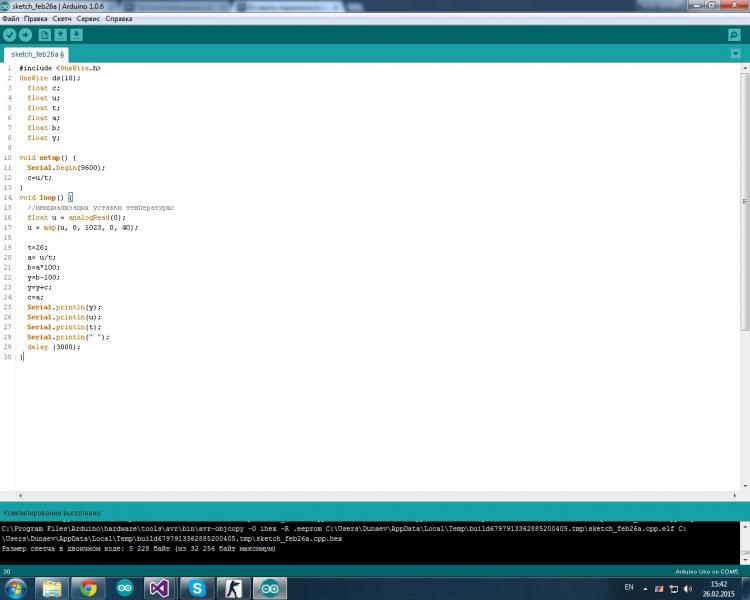
Task: Launch Visual Studio from the taskbar
Action: click(x=160, y=588)
